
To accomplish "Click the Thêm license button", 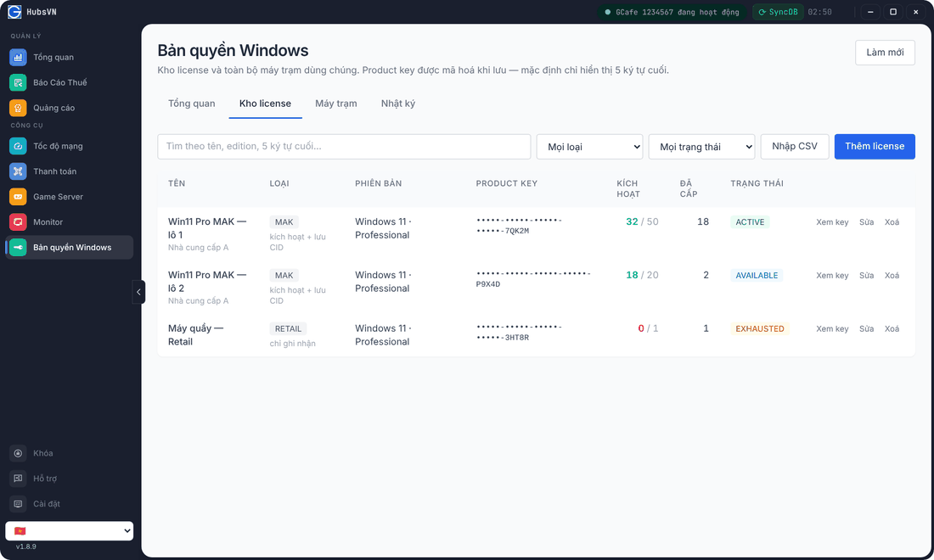I will 875,147.
